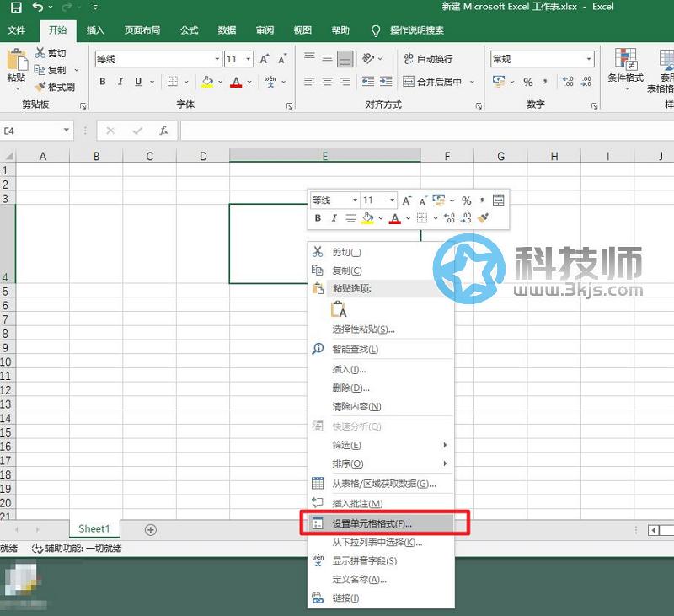The image size is (674, 616).
Task: Click the accounting number format icon in ribbon
Action: pyautogui.click(x=499, y=81)
